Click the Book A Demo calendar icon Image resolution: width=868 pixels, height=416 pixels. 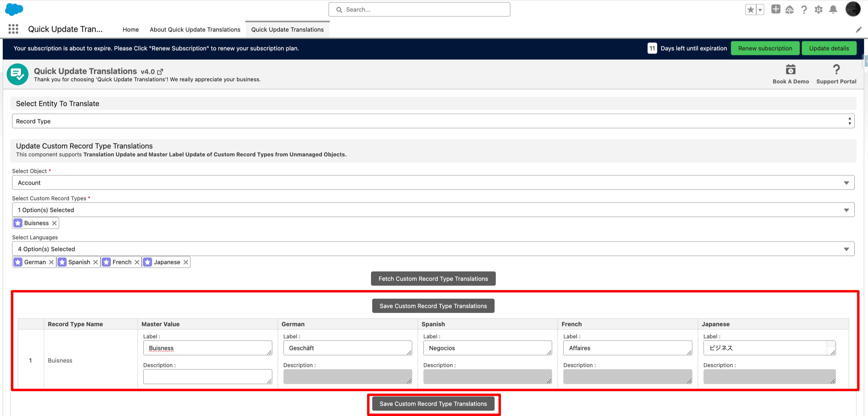click(x=790, y=70)
